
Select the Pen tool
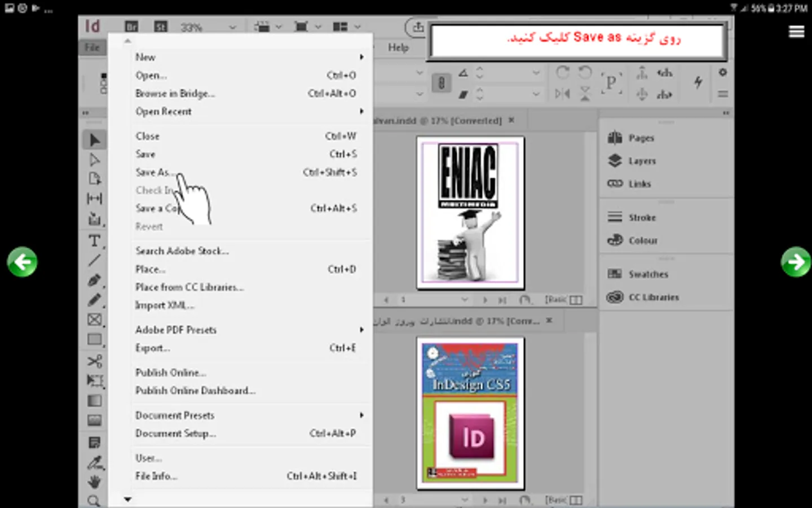pos(94,280)
